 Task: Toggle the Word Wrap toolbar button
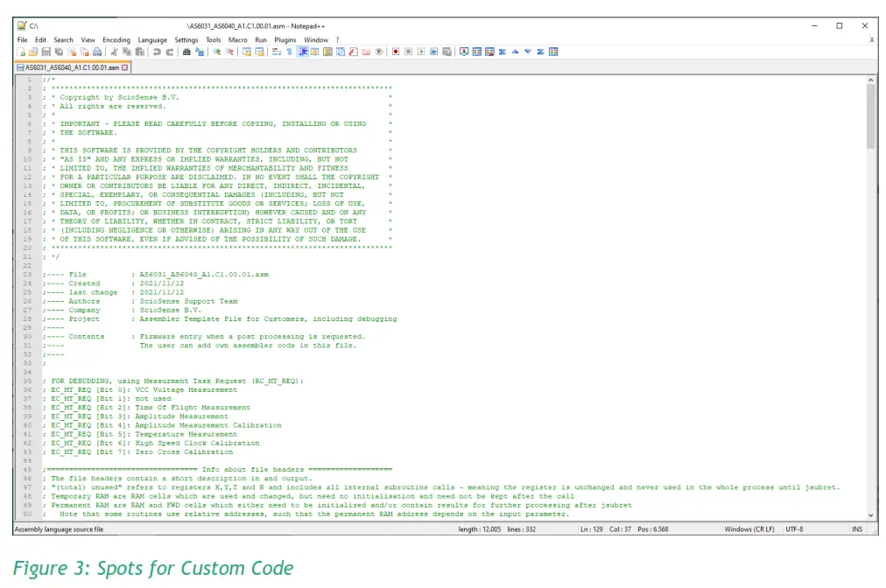tap(277, 52)
